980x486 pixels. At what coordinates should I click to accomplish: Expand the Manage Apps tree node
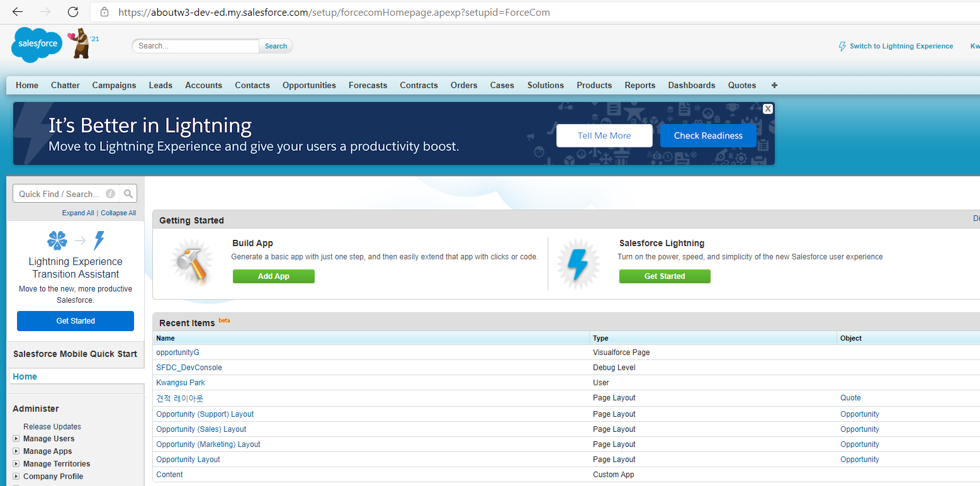click(x=16, y=451)
